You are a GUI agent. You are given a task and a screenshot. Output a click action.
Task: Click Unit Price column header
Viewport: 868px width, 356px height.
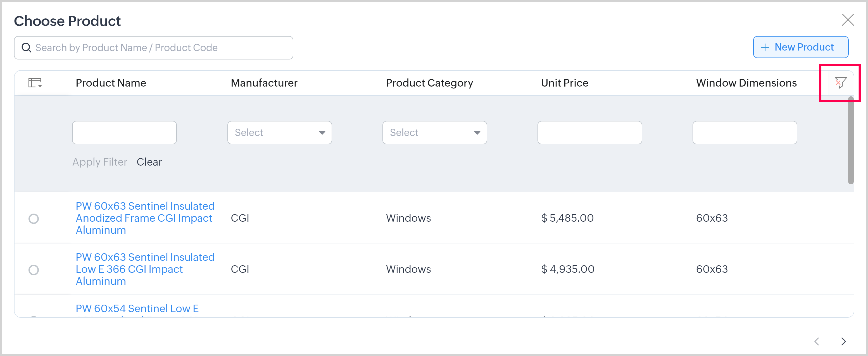564,83
